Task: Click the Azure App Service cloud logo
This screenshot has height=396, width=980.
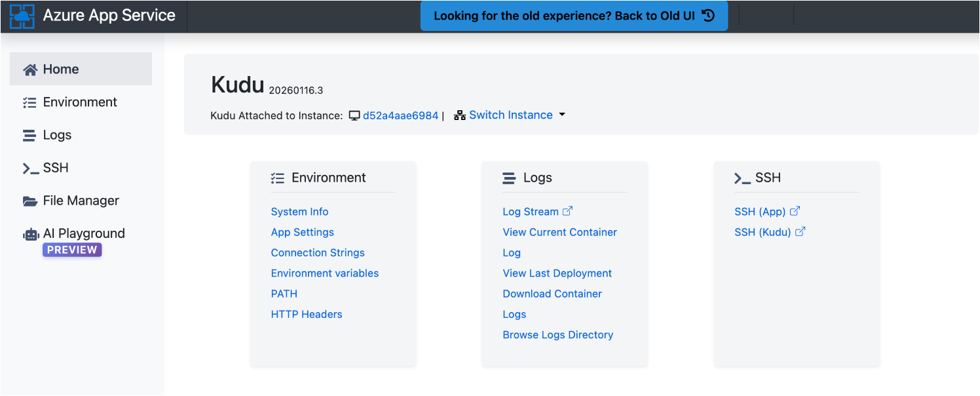Action: 22,16
